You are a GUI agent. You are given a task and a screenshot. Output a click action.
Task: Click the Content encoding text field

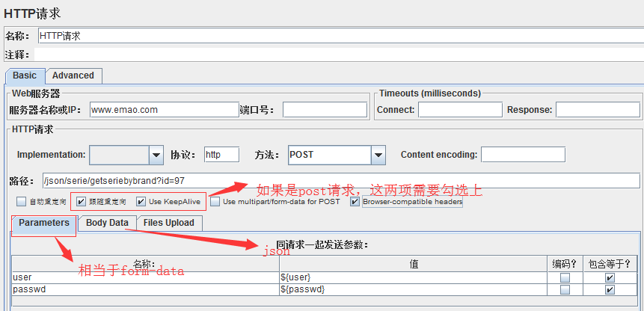coord(523,155)
